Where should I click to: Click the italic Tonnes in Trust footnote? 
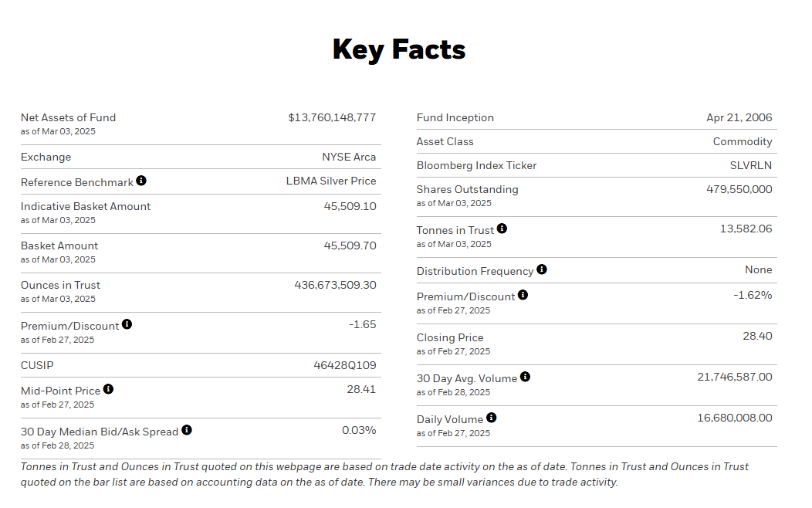point(384,474)
